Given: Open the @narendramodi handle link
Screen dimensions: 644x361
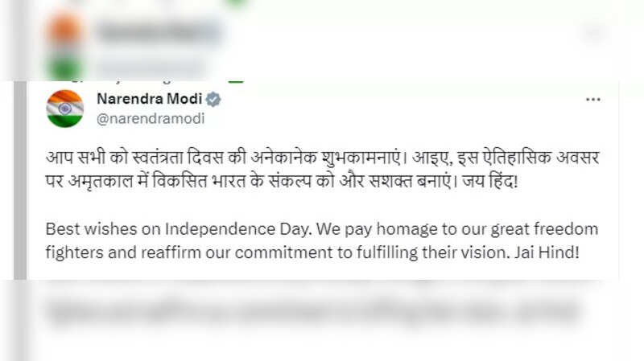Looking at the screenshot, I should pos(151,118).
